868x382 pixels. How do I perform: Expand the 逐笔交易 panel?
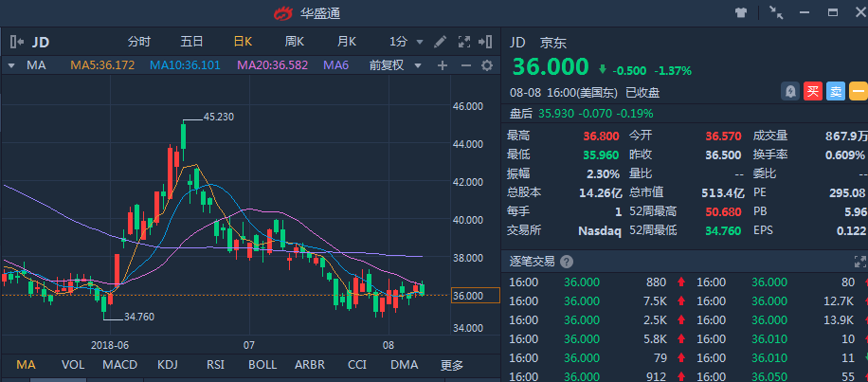pyautogui.click(x=860, y=262)
